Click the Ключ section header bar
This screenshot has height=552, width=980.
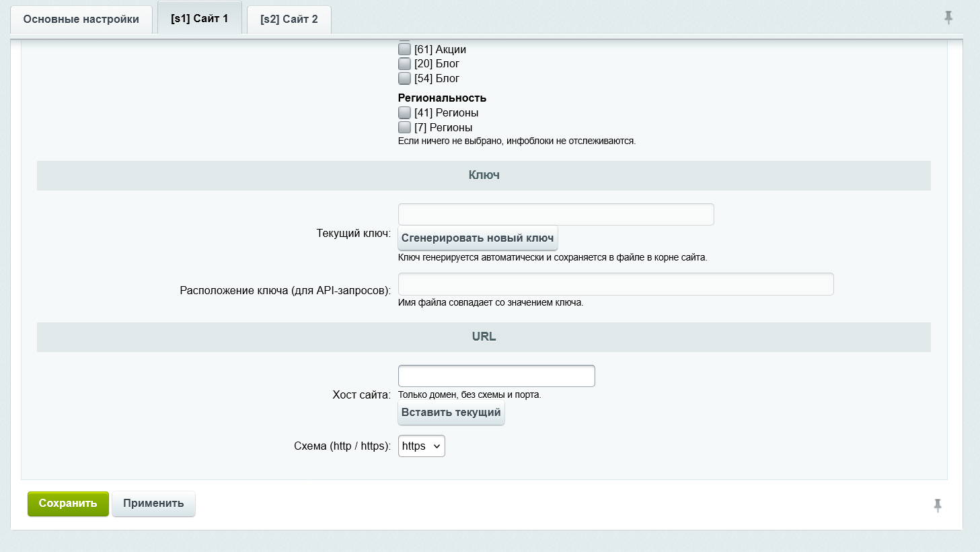point(483,176)
